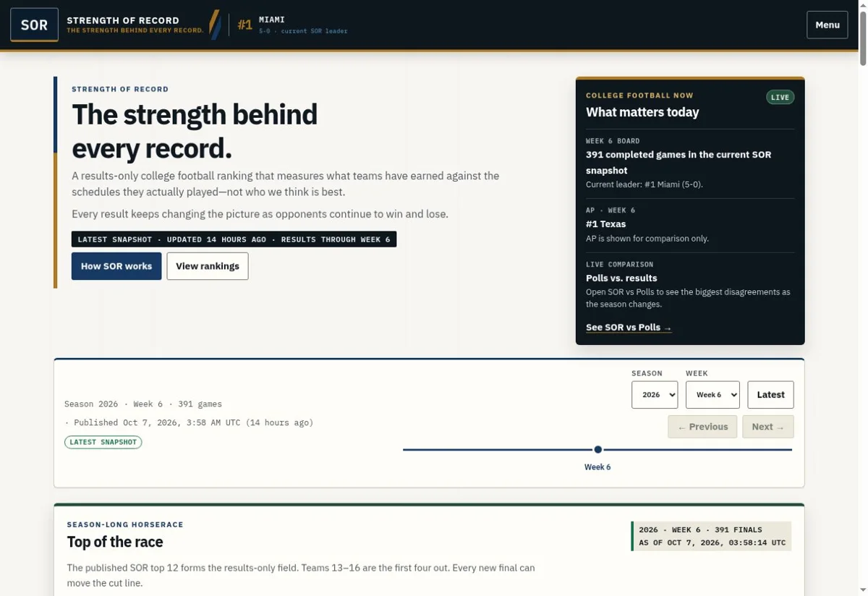Click the Strength of Record header title
The image size is (868, 596).
coord(123,20)
